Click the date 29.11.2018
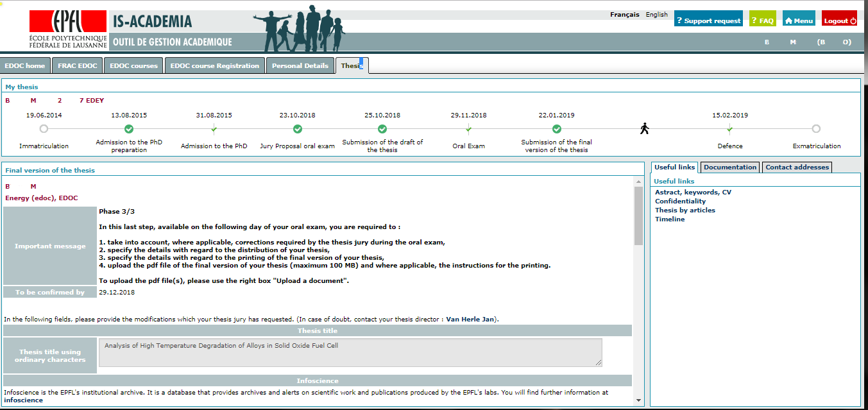The width and height of the screenshot is (868, 410). [x=468, y=115]
